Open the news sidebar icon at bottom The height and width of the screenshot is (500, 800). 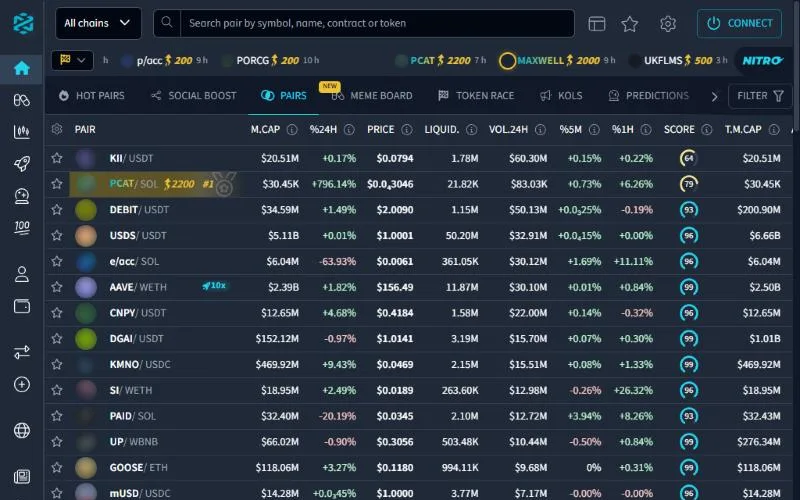click(x=21, y=477)
